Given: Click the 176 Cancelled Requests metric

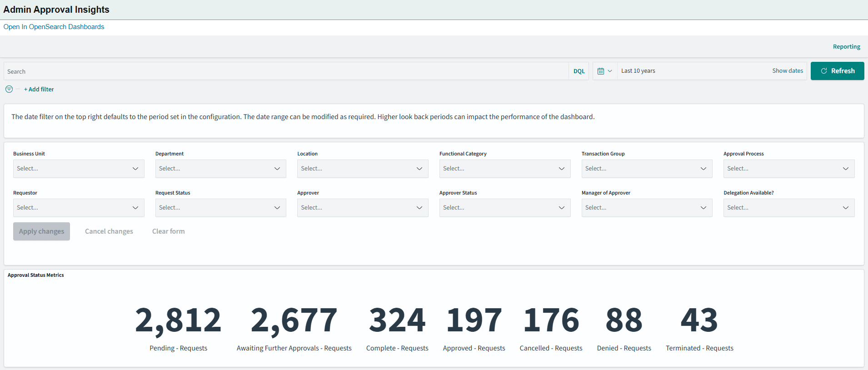Looking at the screenshot, I should (x=551, y=328).
